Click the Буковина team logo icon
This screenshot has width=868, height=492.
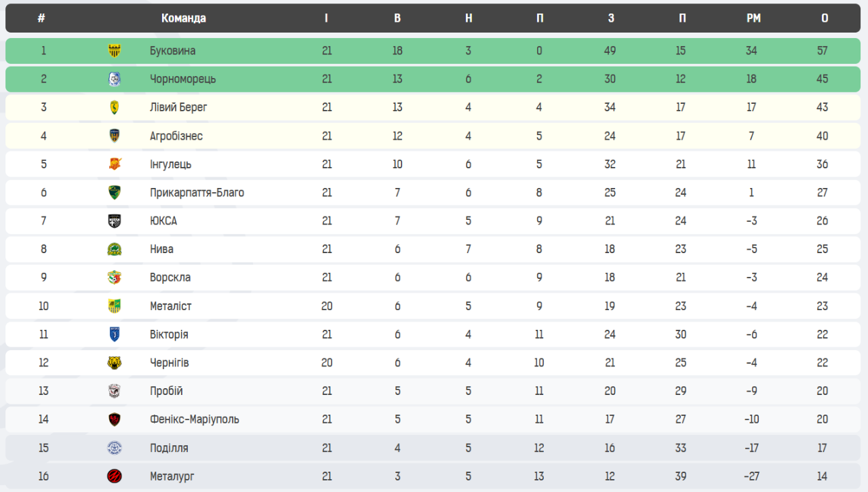115,51
